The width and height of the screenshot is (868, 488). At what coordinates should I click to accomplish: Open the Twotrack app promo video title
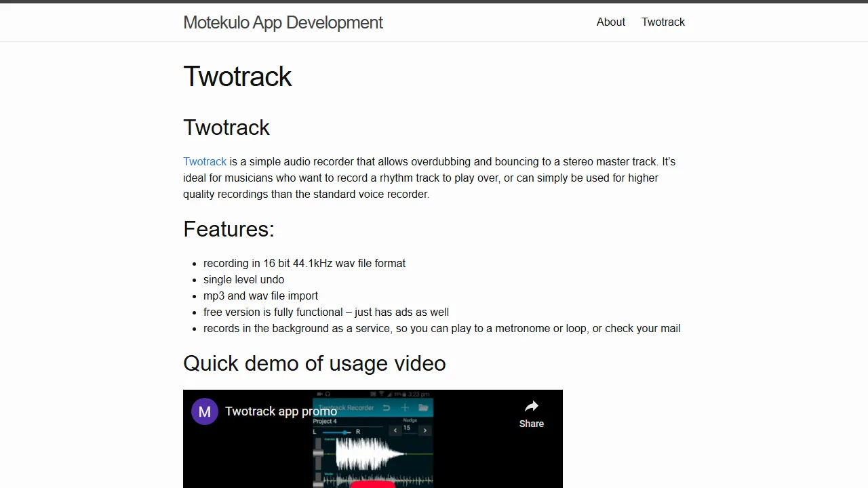click(x=281, y=411)
